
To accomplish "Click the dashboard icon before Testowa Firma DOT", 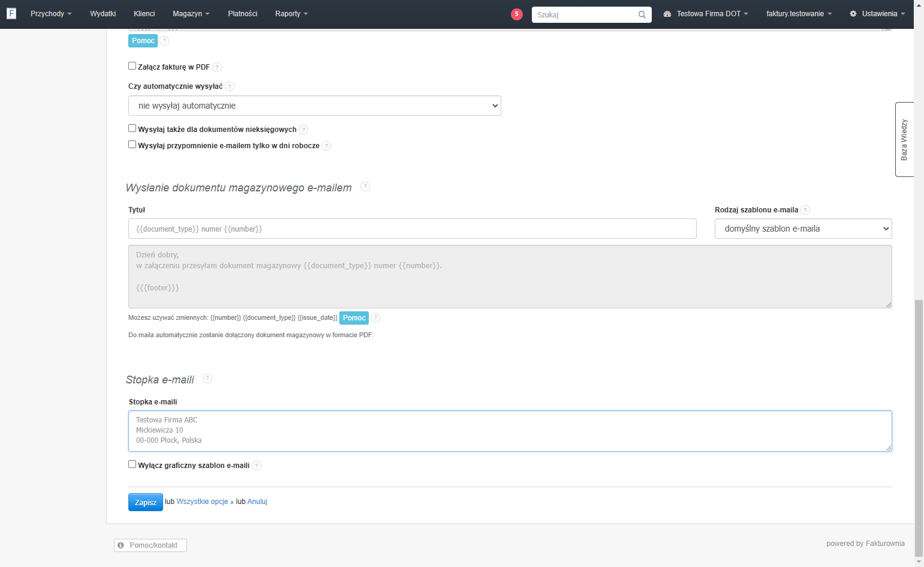I will point(667,14).
